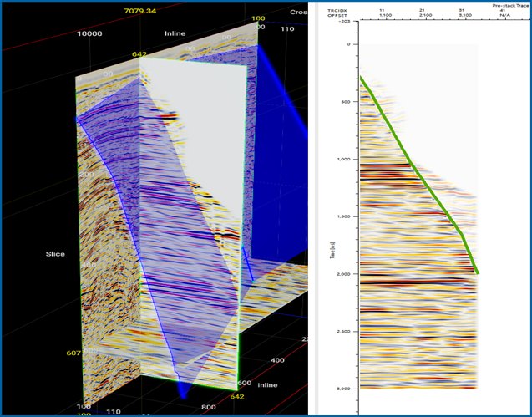
Task: Select trace index 31 header value
Action: coord(462,11)
